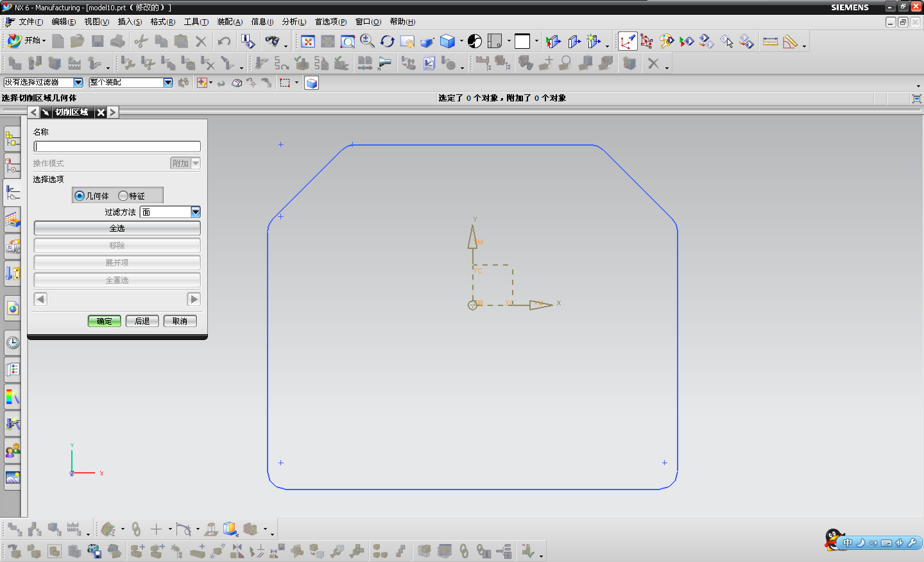The image size is (924, 562).
Task: Toggle the WCS display icon
Action: pos(628,42)
